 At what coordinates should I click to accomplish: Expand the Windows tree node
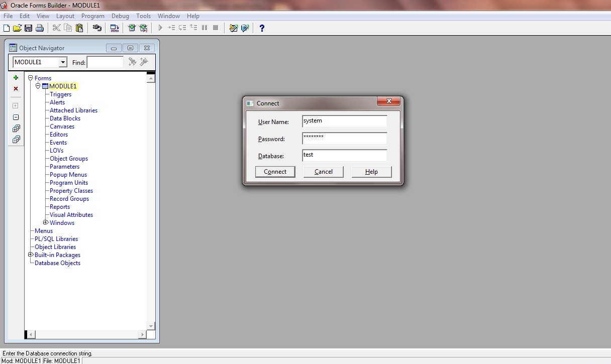46,222
